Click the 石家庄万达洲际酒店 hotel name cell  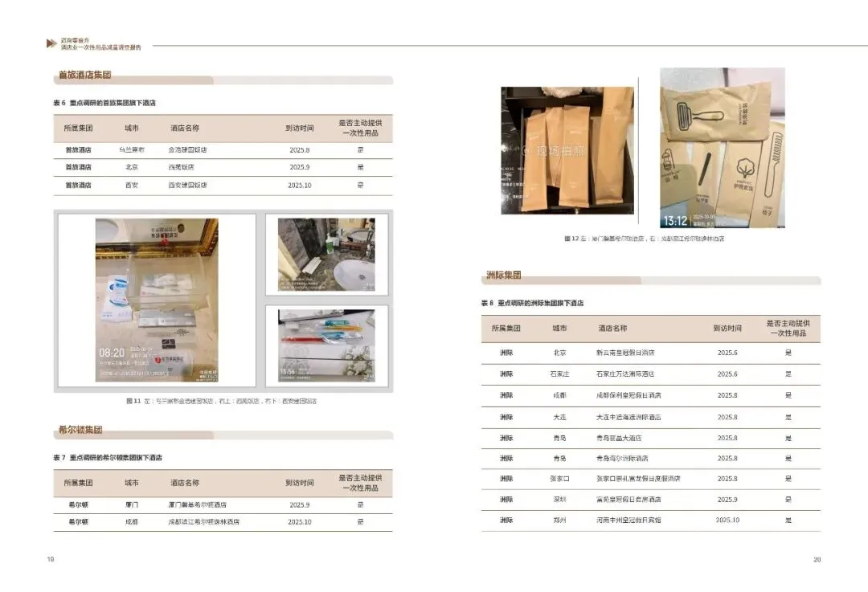[x=625, y=374]
